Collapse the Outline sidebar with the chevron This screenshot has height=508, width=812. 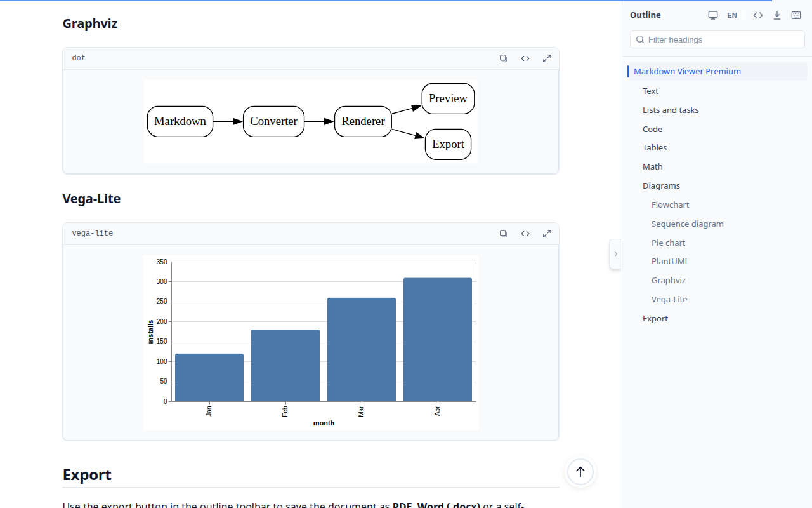pos(615,254)
